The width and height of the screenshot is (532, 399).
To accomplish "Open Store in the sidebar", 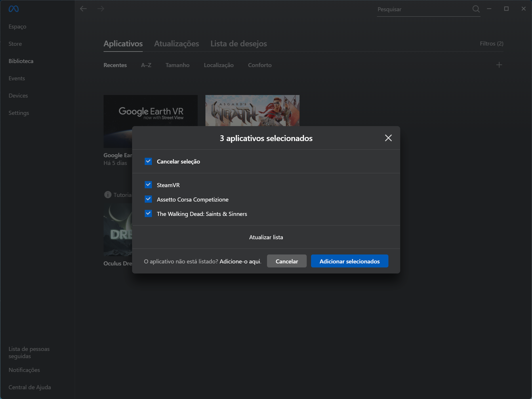I will click(15, 44).
